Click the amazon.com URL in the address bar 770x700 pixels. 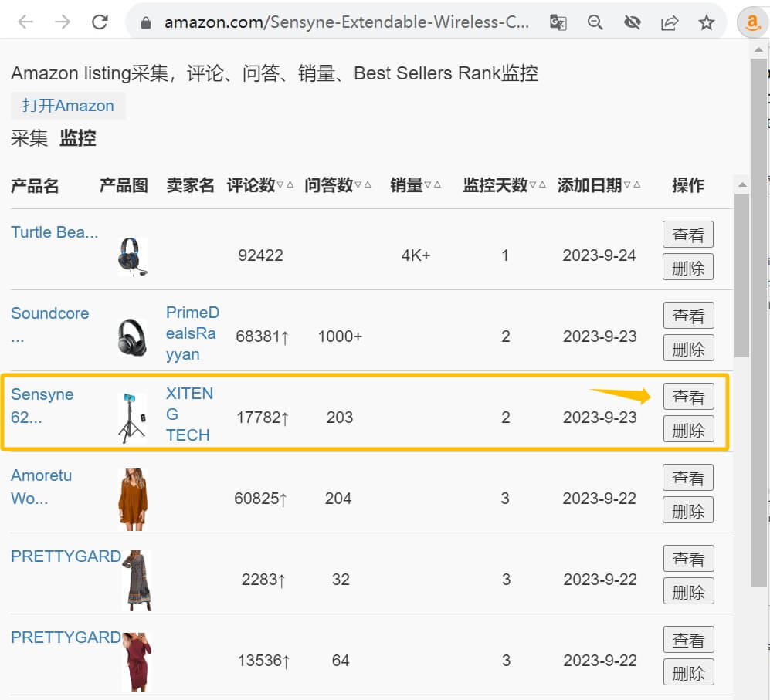click(347, 22)
